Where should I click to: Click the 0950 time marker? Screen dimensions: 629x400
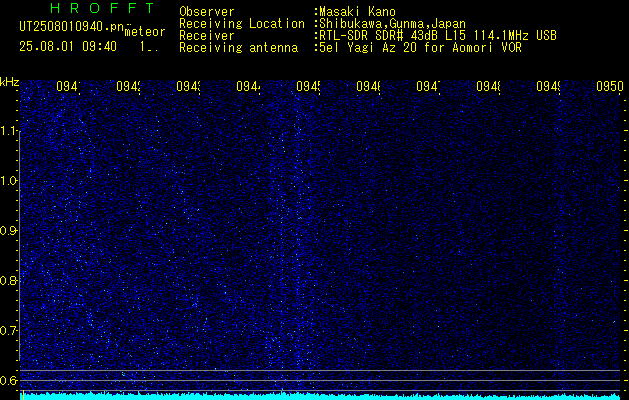[x=609, y=86]
